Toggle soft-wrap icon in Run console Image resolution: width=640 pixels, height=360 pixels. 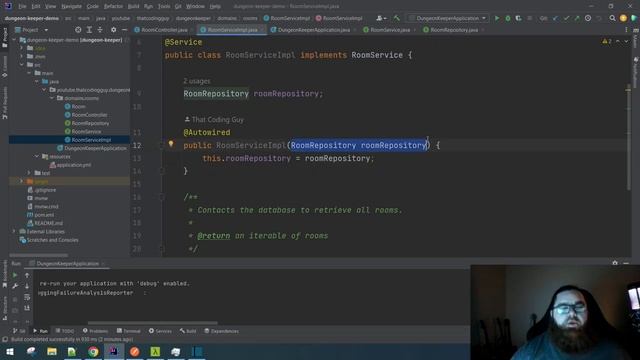coord(27,297)
